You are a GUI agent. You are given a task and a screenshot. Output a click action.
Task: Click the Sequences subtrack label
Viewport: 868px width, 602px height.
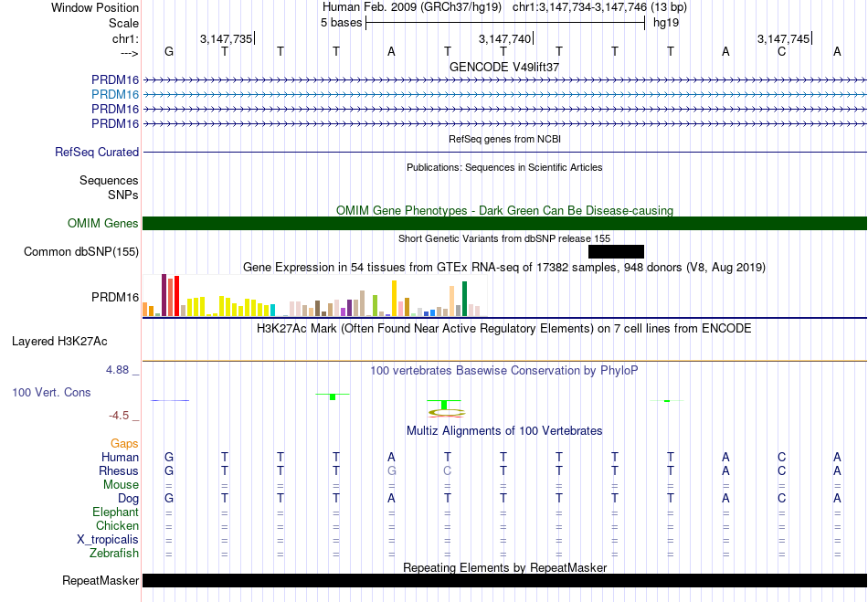[109, 180]
